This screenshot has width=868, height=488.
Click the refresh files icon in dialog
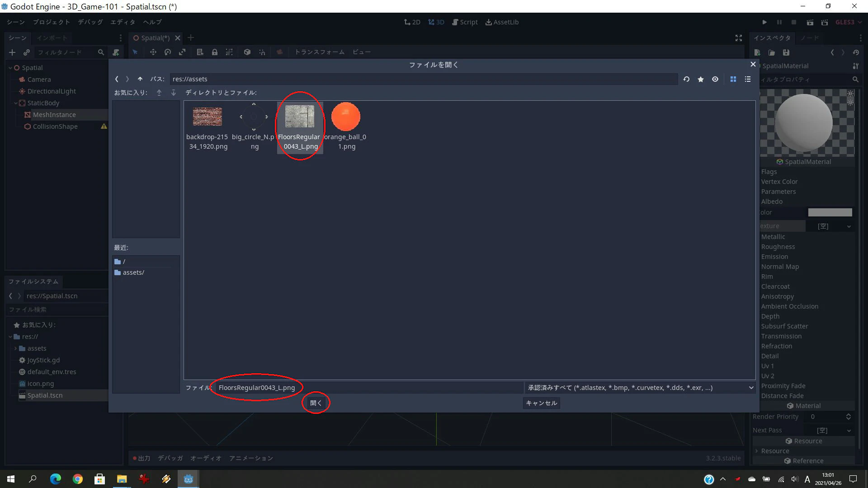(x=686, y=79)
